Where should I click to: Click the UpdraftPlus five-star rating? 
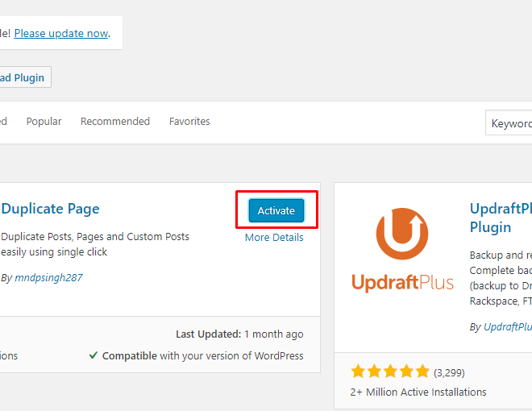(390, 372)
